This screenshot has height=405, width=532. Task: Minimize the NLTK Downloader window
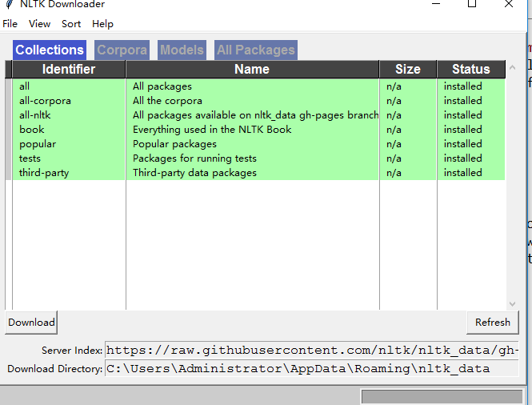coord(436,4)
